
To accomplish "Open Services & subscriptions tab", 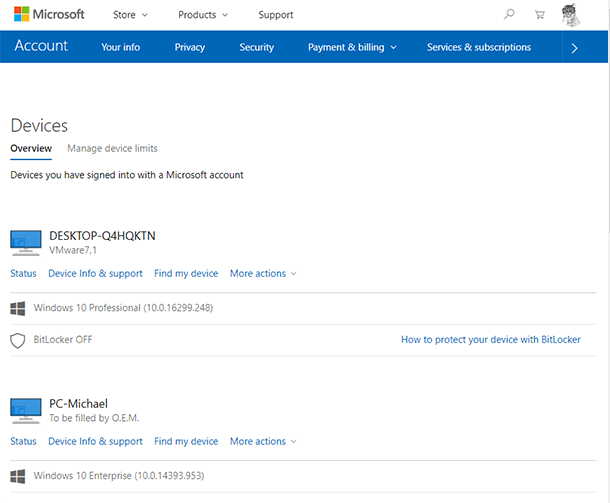I will tap(479, 47).
